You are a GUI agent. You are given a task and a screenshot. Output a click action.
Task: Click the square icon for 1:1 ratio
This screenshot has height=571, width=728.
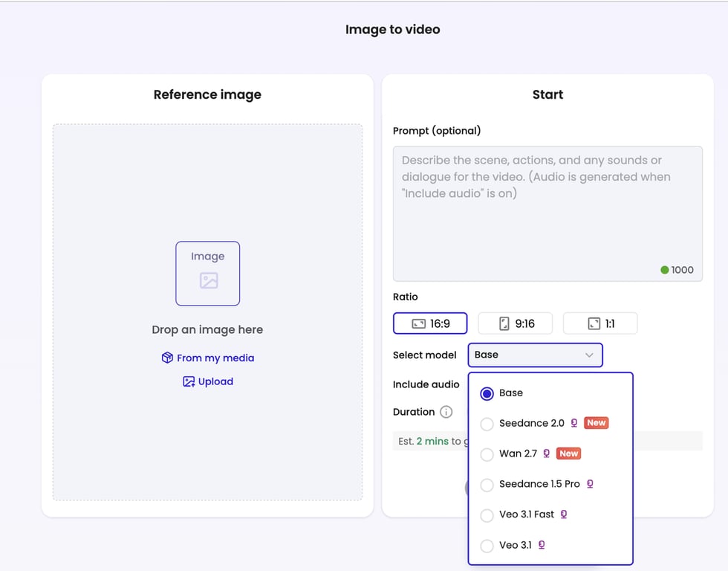tap(594, 323)
